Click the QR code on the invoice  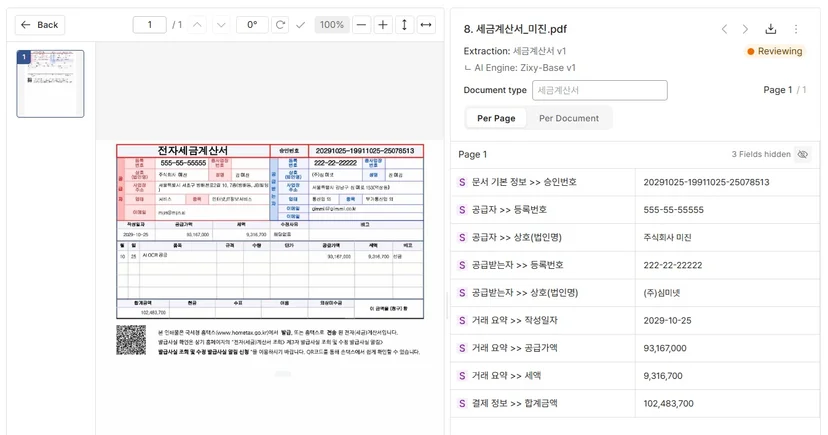pos(131,340)
